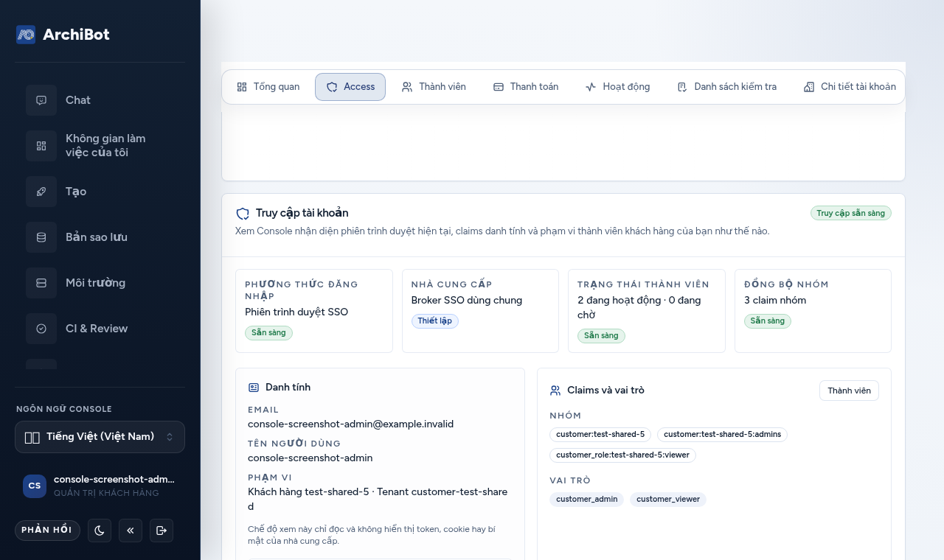Click the PHẢN HỒI feedback button
The height and width of the screenshot is (560, 944).
47,531
